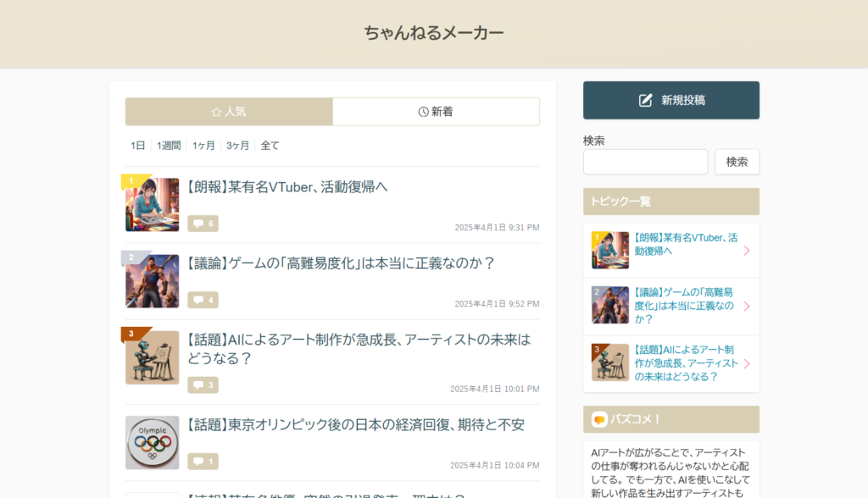
Task: Click the chevron beside the sidebar VTuber topic
Action: pos(747,251)
